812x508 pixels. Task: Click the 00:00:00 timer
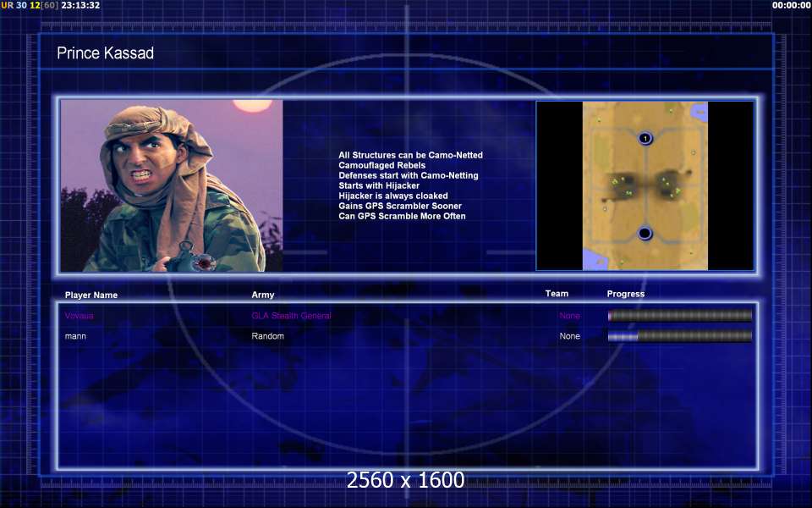click(792, 5)
